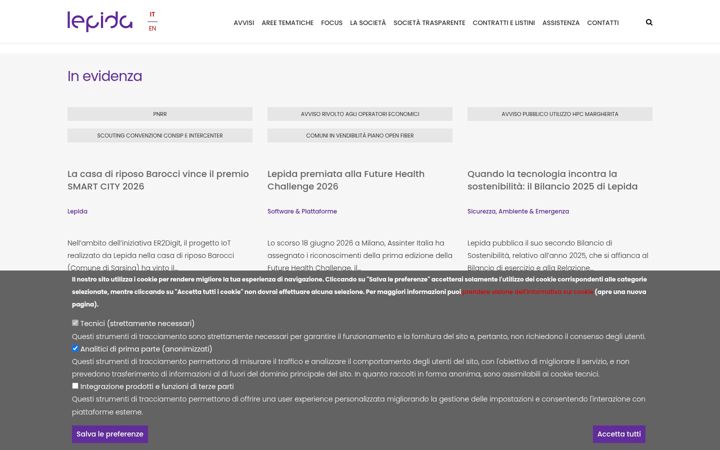
Task: Click Avviso rivolto agli operatori economici
Action: 360,114
